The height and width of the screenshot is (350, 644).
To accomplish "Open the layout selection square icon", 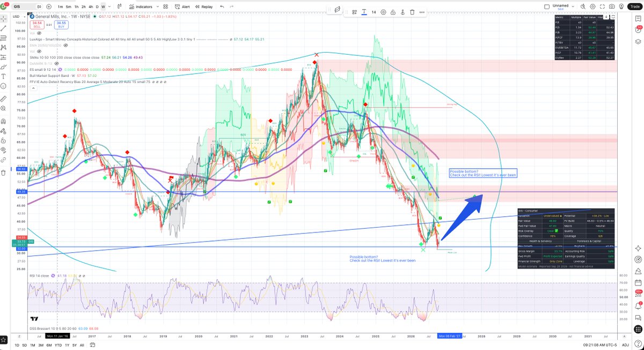I will [x=547, y=6].
